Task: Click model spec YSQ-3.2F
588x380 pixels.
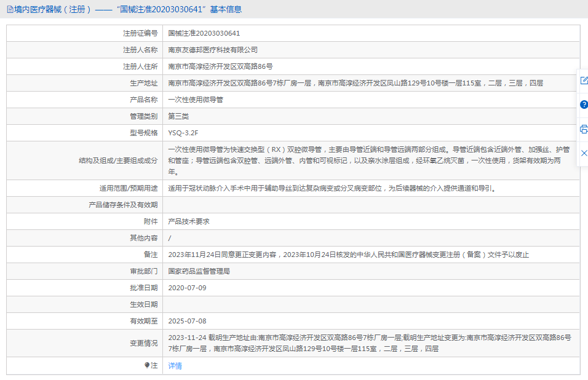Action: (x=183, y=133)
